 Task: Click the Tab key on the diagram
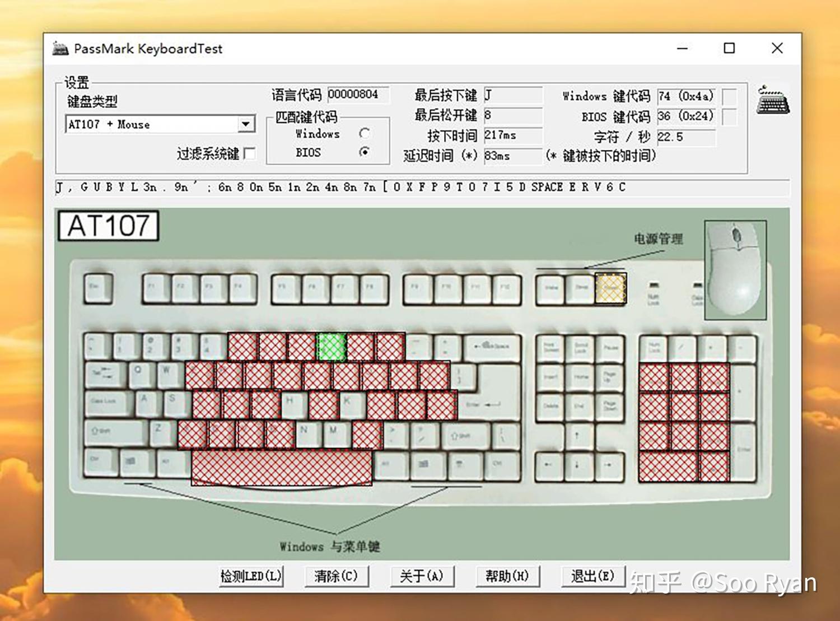[x=105, y=375]
